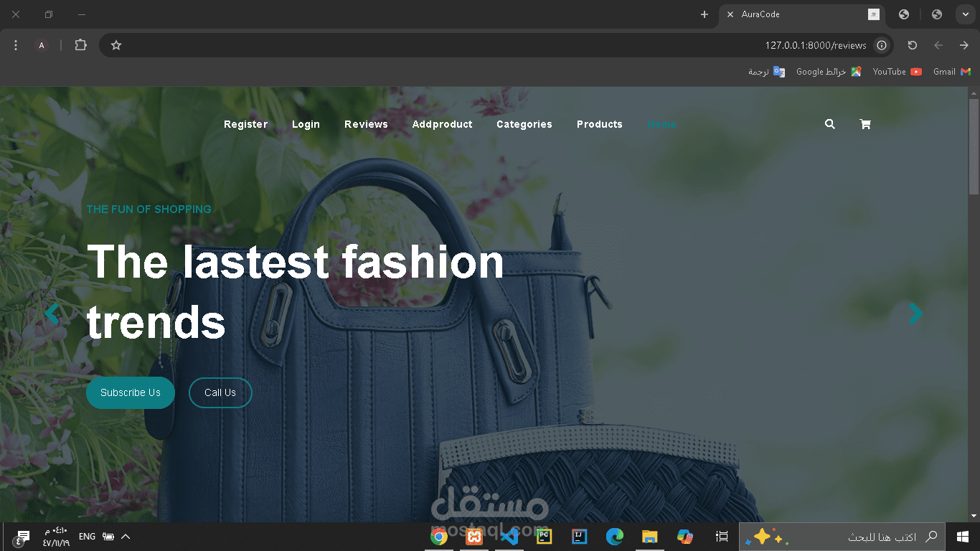Click the Call Us button
The width and height of the screenshot is (980, 551).
point(220,392)
